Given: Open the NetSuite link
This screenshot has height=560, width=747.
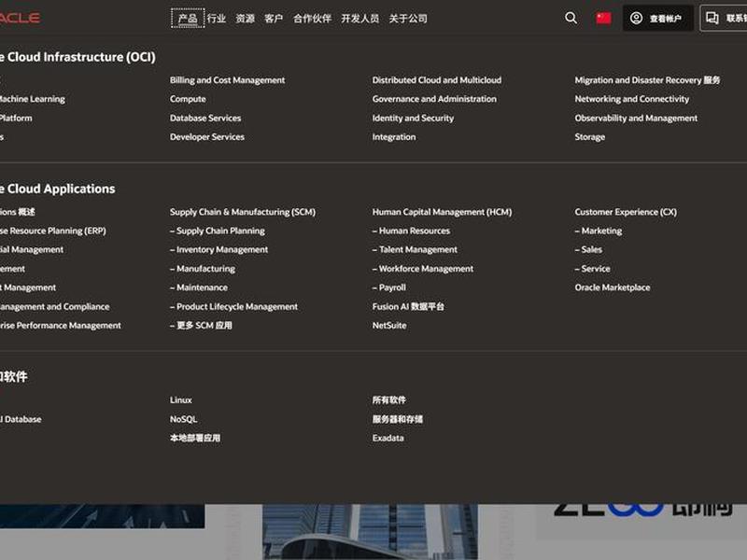Looking at the screenshot, I should (x=389, y=326).
